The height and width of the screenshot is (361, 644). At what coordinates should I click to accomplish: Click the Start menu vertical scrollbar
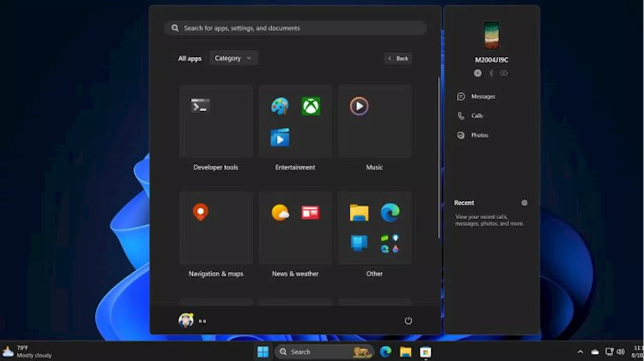(439, 157)
